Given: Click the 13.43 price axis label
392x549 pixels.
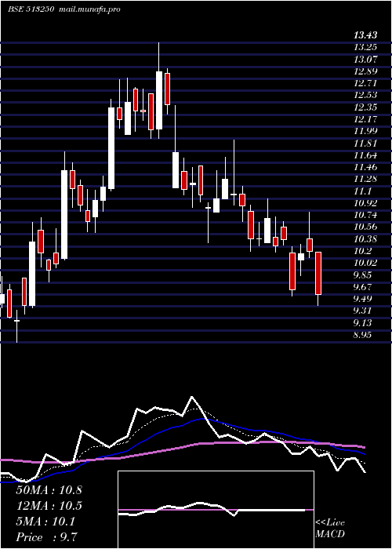Looking at the screenshot, I should (365, 35).
